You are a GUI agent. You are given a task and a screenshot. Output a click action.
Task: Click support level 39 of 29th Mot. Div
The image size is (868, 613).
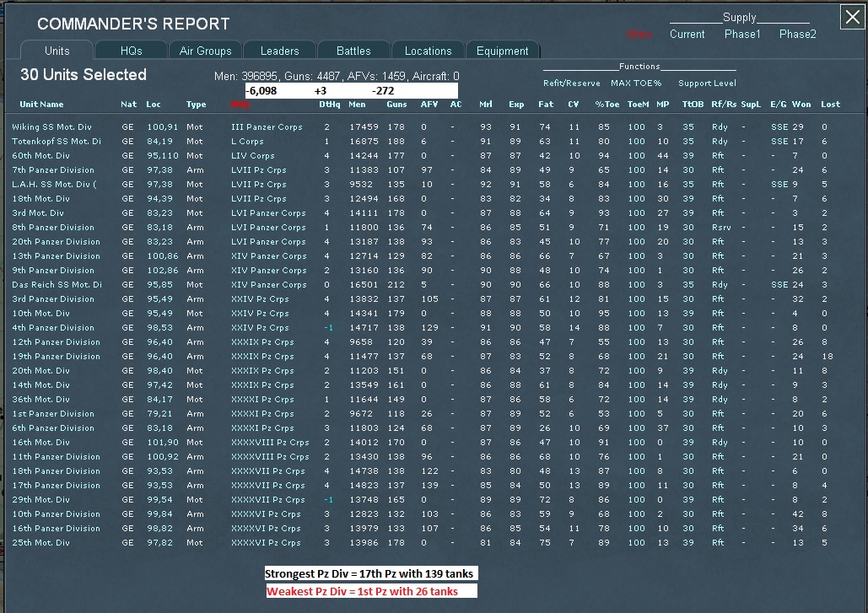coord(688,499)
